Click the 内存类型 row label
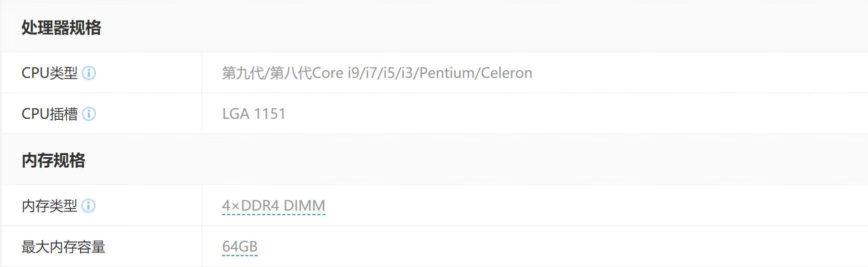The height and width of the screenshot is (267, 868). [x=49, y=206]
